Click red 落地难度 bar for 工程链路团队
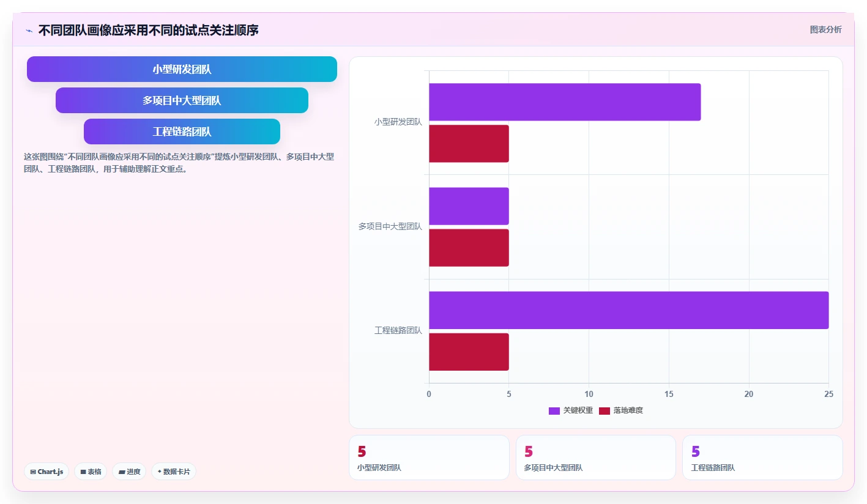Image resolution: width=867 pixels, height=504 pixels. point(469,352)
